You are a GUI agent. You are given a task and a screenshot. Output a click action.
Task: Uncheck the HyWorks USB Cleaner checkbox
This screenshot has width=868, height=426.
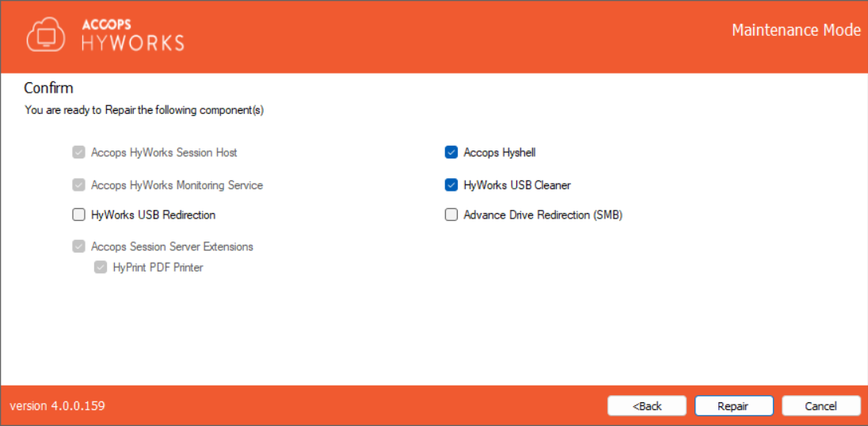(x=451, y=185)
